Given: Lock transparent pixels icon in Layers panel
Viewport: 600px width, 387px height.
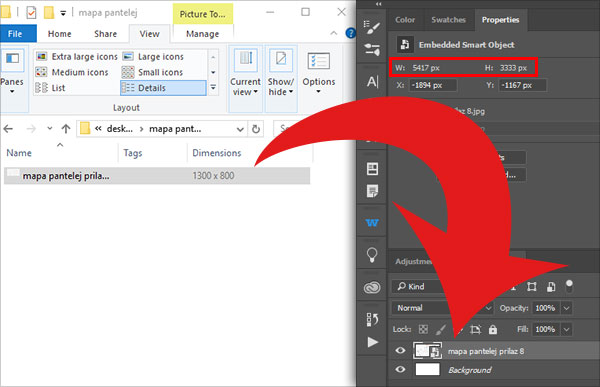Looking at the screenshot, I should [x=423, y=329].
